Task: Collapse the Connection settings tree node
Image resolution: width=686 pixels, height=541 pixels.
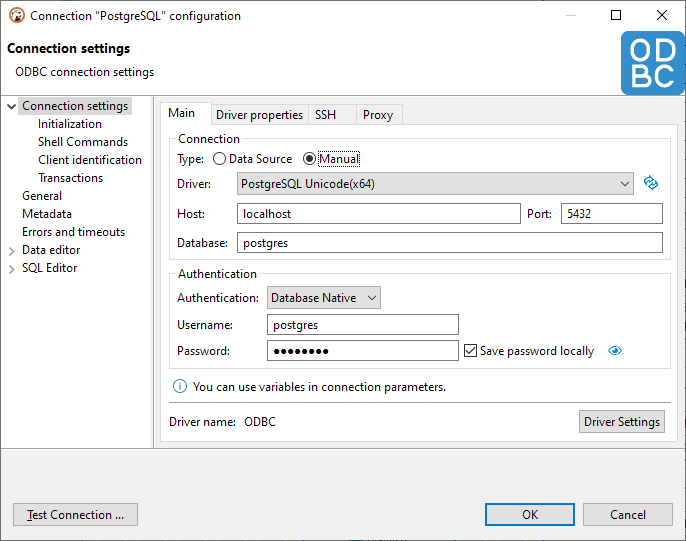Action: [12, 106]
